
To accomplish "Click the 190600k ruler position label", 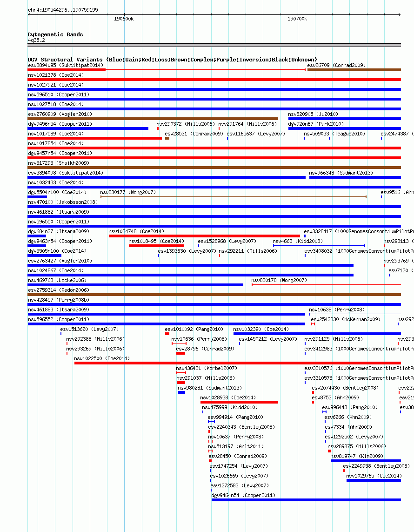I will 124,19.
